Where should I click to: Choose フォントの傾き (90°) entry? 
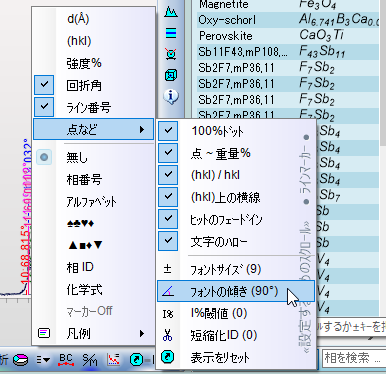coord(236,291)
